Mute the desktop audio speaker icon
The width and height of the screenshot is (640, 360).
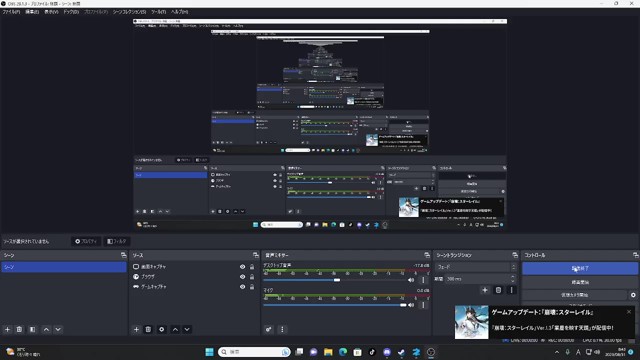click(x=411, y=280)
